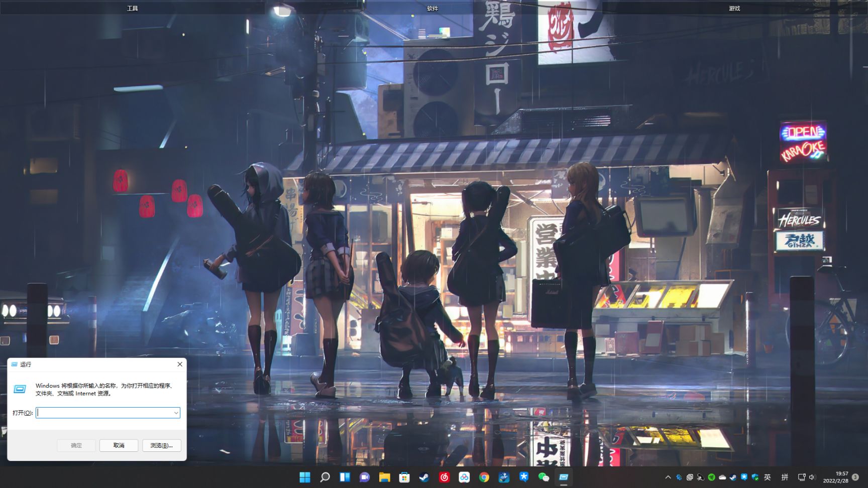
Task: Click the satellite dish tray icon
Action: tap(700, 477)
